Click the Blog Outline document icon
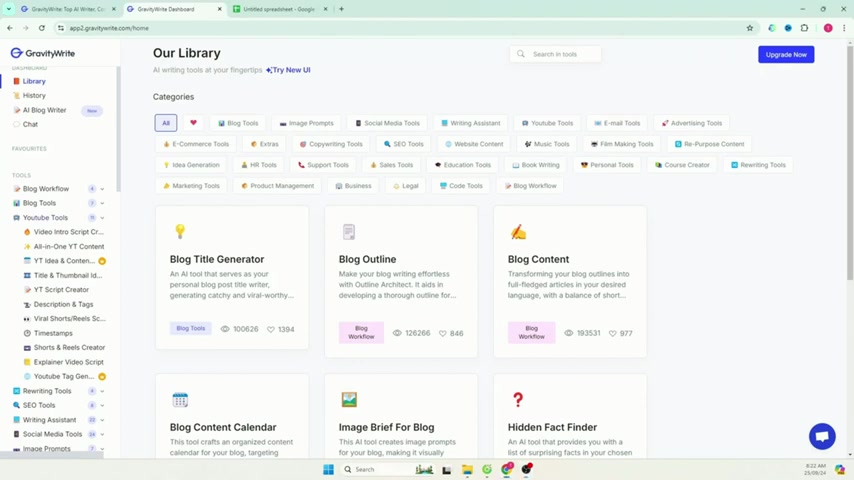Viewport: 854px width, 480px height. click(349, 232)
